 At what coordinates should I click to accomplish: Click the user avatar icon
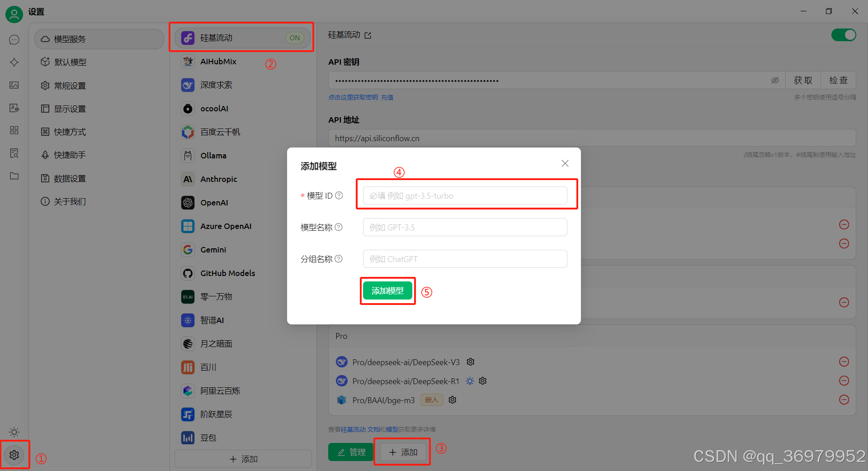14,14
